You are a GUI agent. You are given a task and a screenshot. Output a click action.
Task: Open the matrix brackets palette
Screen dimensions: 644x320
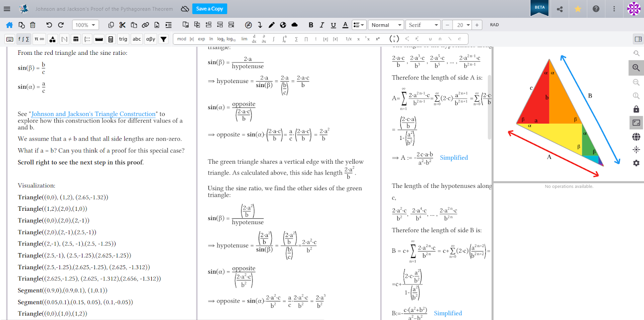[64, 39]
